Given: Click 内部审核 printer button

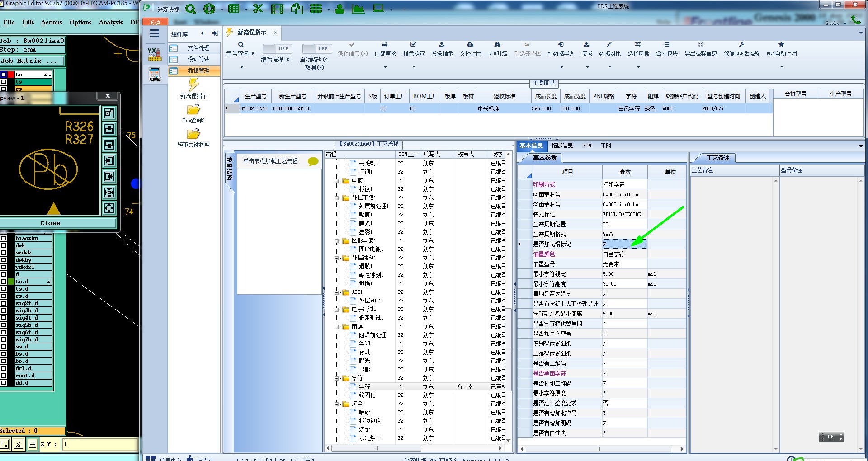Looking at the screenshot, I should pos(385,49).
